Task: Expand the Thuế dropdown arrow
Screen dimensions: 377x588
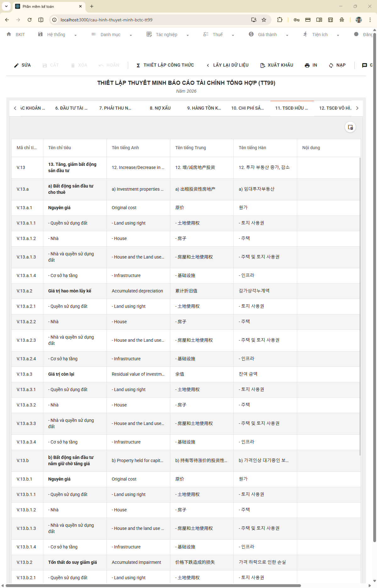Action: point(233,35)
